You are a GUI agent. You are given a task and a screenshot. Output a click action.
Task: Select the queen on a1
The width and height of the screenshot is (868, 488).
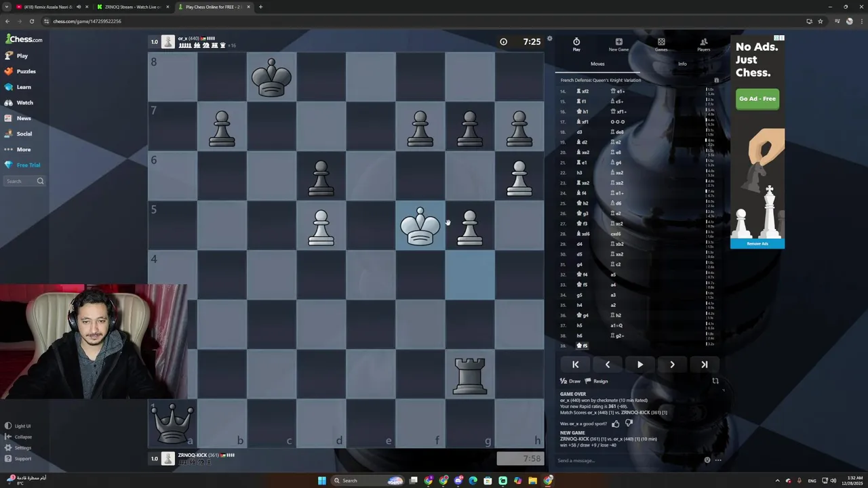172,423
